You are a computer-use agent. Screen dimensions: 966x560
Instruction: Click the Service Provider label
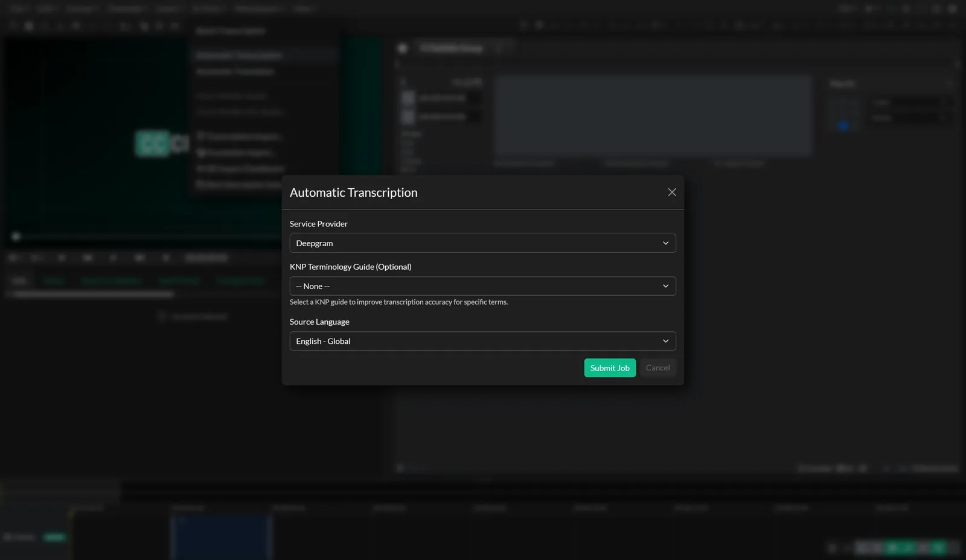tap(318, 224)
